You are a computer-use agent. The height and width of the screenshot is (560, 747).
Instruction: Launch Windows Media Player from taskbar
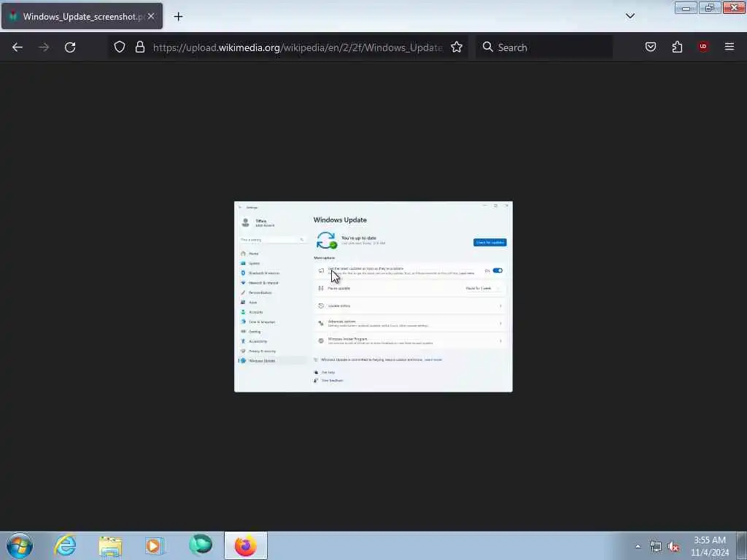click(x=155, y=545)
